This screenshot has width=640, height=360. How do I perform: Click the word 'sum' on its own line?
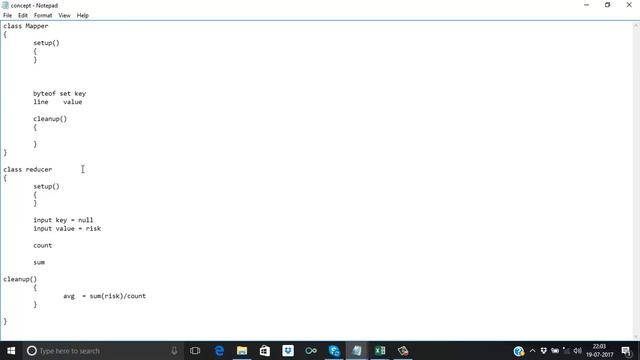tap(39, 262)
